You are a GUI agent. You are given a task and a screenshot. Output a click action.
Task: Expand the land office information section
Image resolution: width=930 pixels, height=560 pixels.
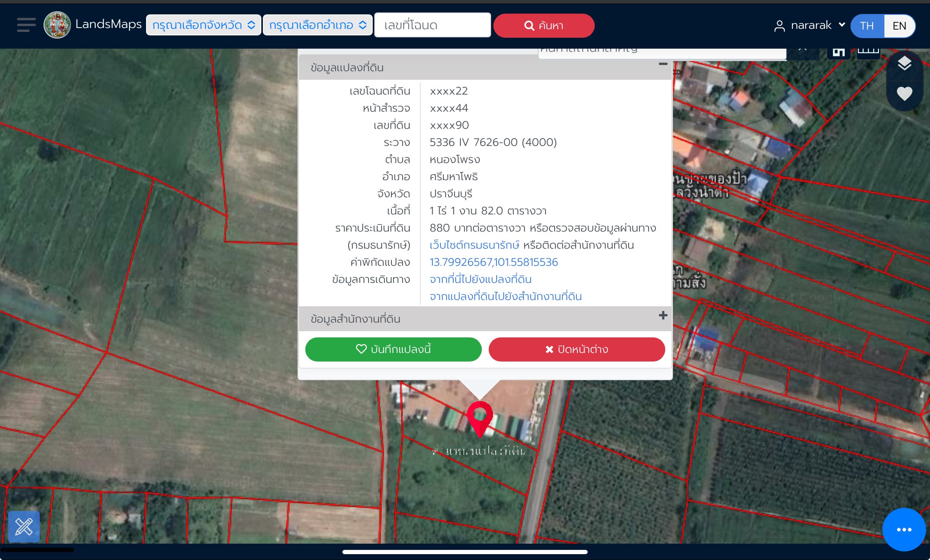click(x=663, y=315)
